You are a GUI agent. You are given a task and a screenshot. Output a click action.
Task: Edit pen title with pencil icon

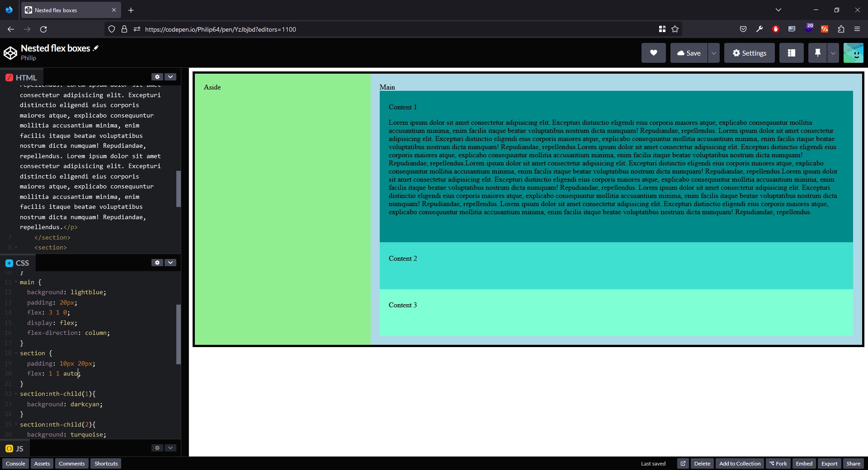96,48
